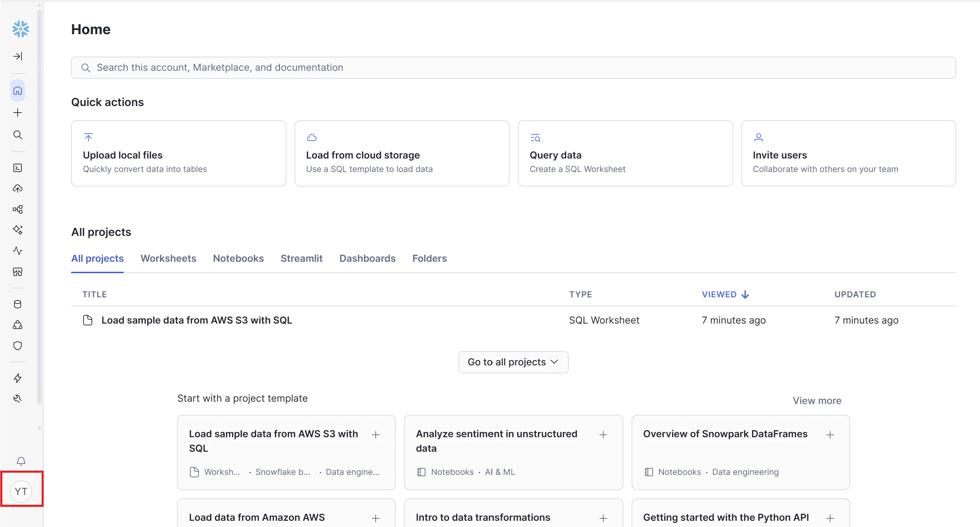Click the View more templates link
Screen dimensions: 980x527
click(817, 401)
